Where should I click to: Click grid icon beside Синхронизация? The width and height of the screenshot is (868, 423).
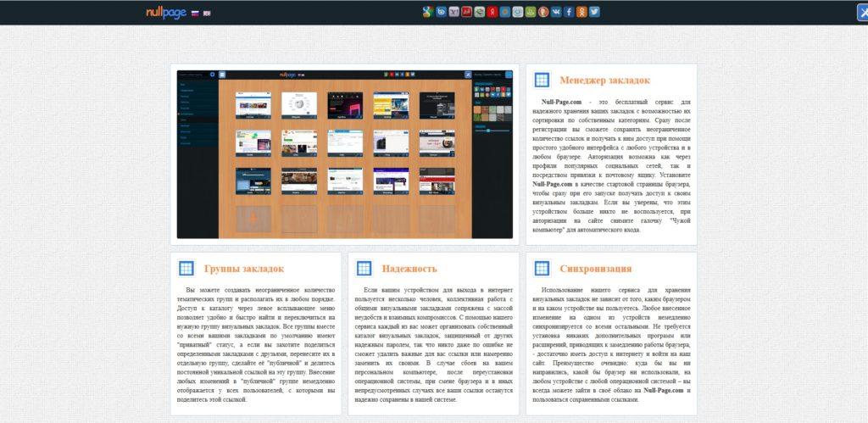542,269
